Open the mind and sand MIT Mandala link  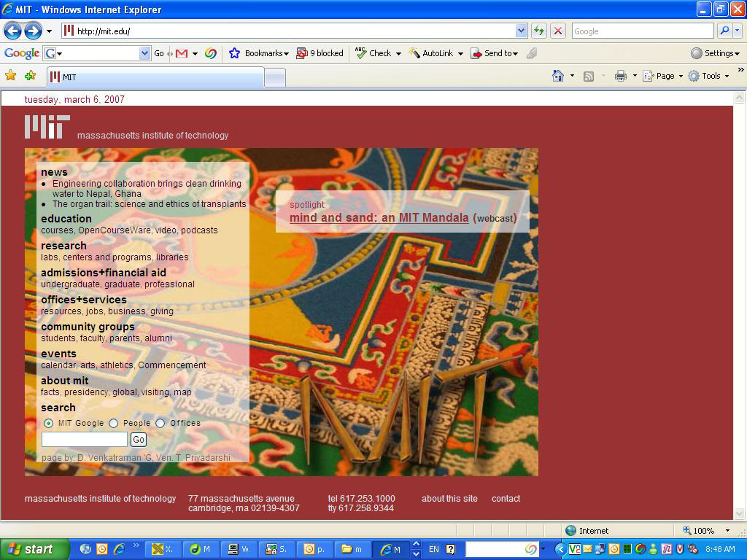[379, 217]
